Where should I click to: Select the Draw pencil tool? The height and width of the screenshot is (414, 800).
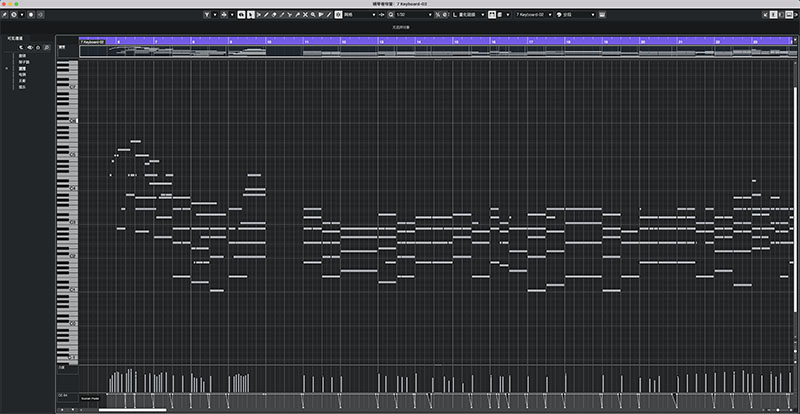266,15
